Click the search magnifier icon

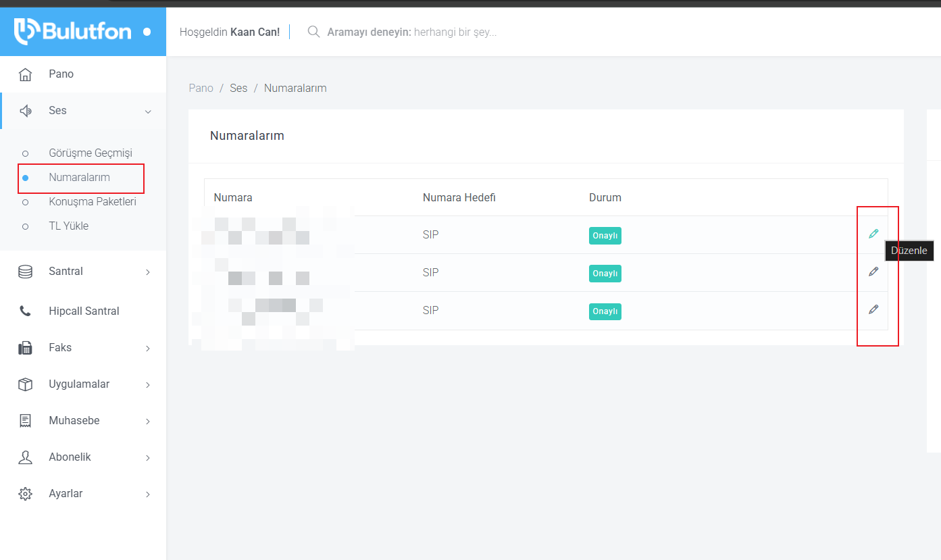pos(313,32)
